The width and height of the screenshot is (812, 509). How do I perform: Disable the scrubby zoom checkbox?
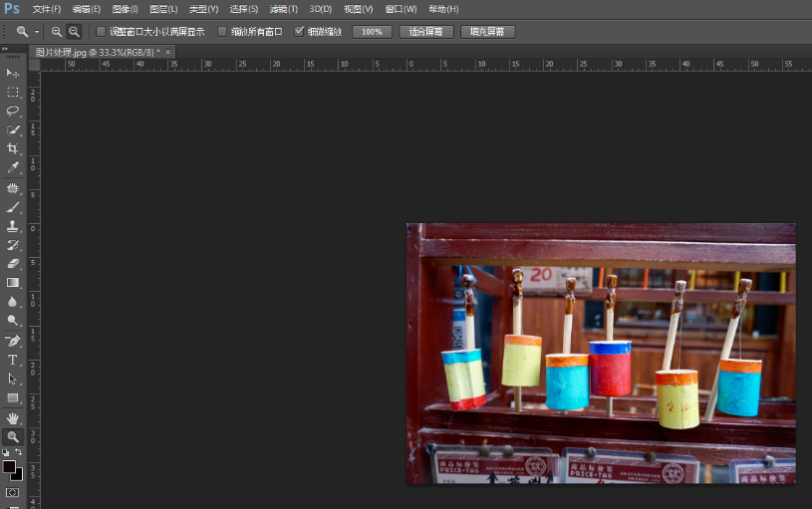tap(300, 32)
